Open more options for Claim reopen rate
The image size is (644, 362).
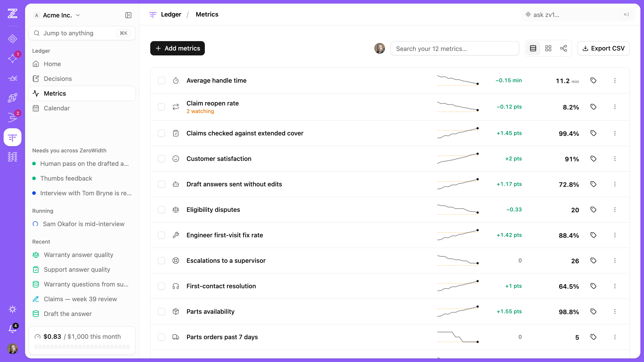[615, 107]
